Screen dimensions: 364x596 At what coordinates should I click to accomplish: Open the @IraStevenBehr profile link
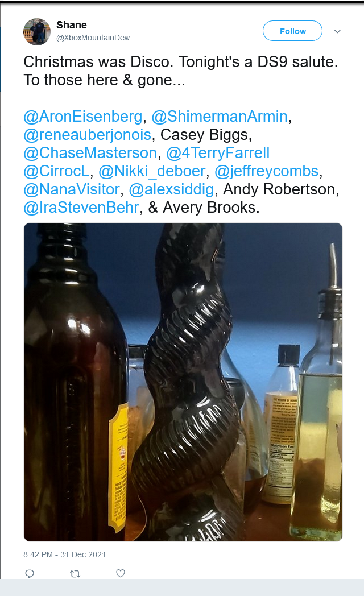81,208
